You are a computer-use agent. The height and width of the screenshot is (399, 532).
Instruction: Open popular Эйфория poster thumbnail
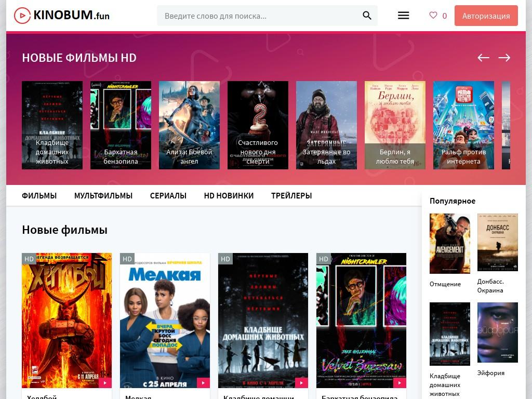[497, 332]
